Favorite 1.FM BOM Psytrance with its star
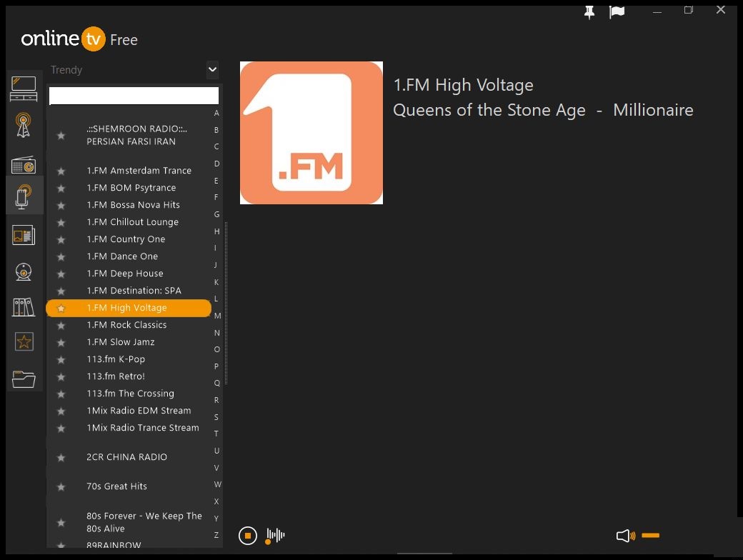743x560 pixels. click(x=61, y=188)
